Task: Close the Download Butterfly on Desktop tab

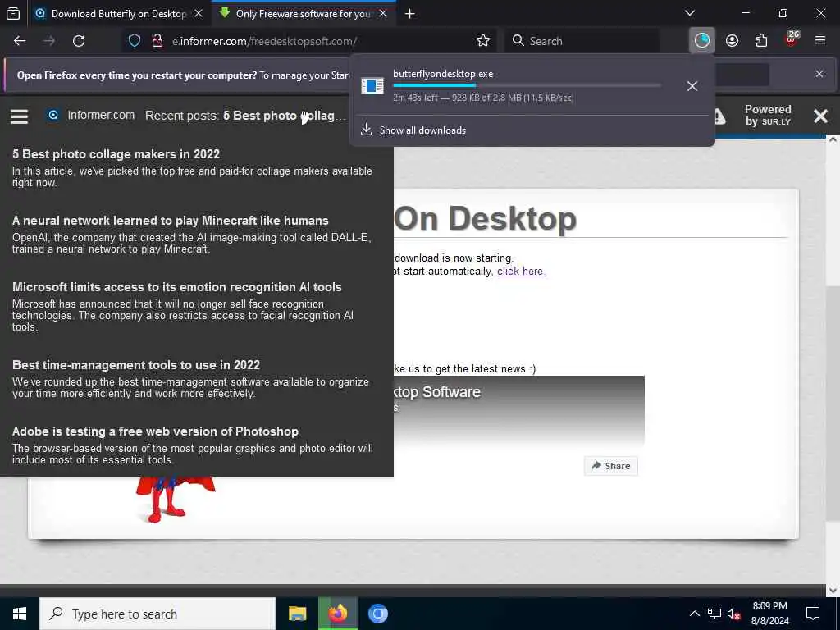Action: pos(199,13)
